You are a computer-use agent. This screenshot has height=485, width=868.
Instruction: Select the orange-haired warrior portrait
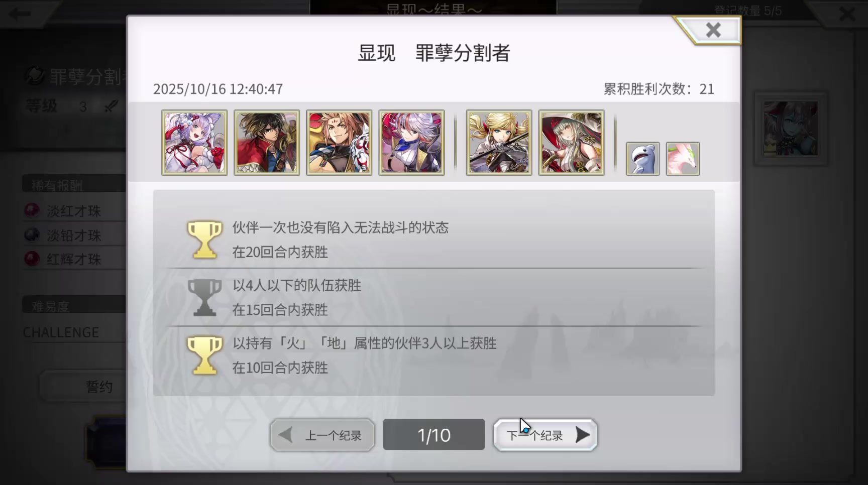[339, 143]
